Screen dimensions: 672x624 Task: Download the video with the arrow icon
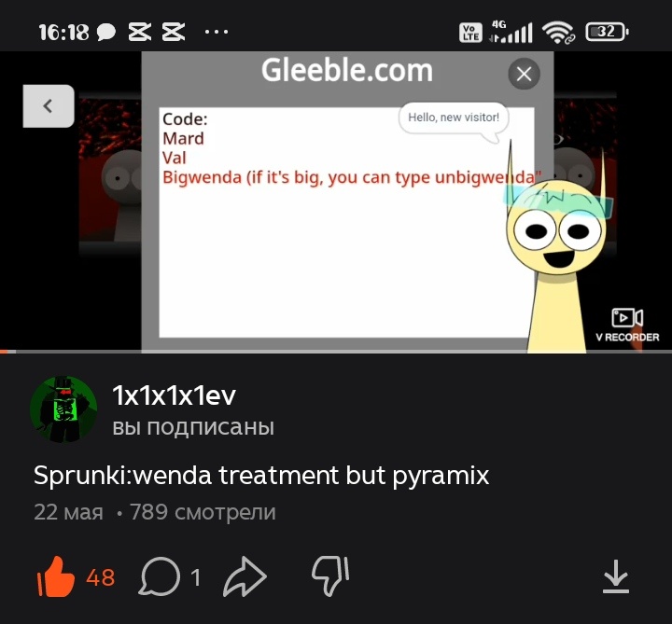coord(615,576)
